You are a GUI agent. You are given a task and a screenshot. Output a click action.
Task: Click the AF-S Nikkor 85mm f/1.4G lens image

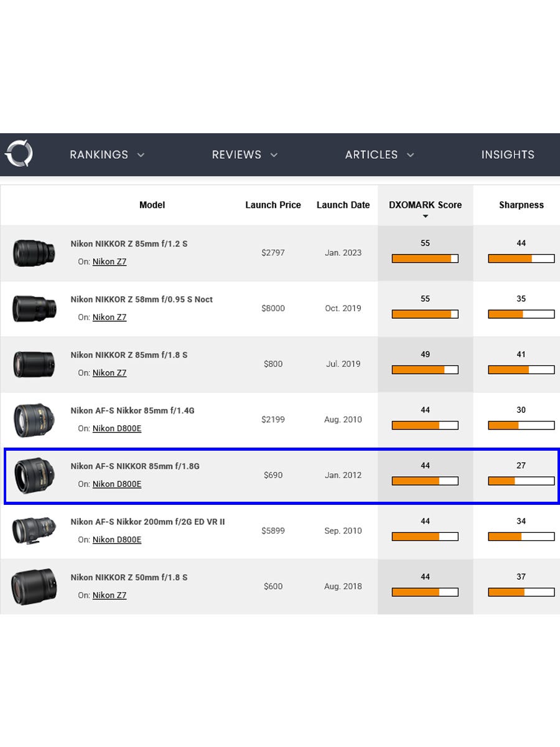(34, 420)
